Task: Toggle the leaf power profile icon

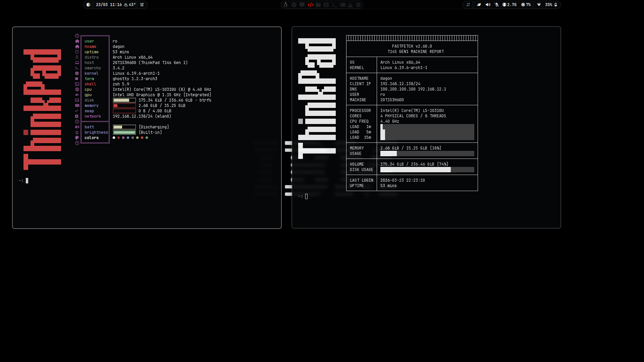Action: (x=479, y=5)
